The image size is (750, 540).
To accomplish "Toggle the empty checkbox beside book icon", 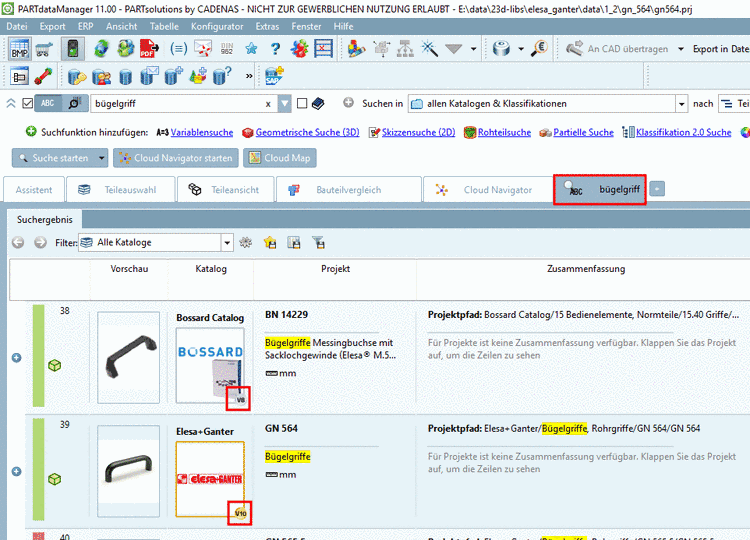I will pos(302,103).
